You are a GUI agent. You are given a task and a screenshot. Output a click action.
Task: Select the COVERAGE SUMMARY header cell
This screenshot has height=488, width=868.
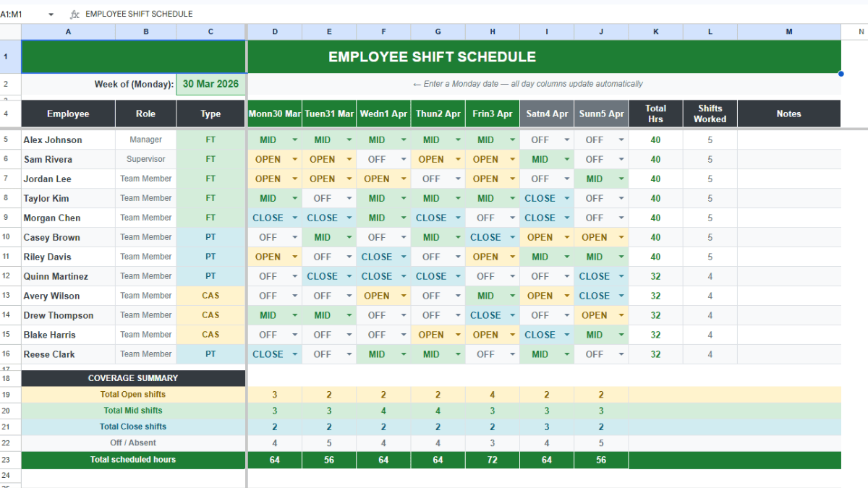[133, 377]
